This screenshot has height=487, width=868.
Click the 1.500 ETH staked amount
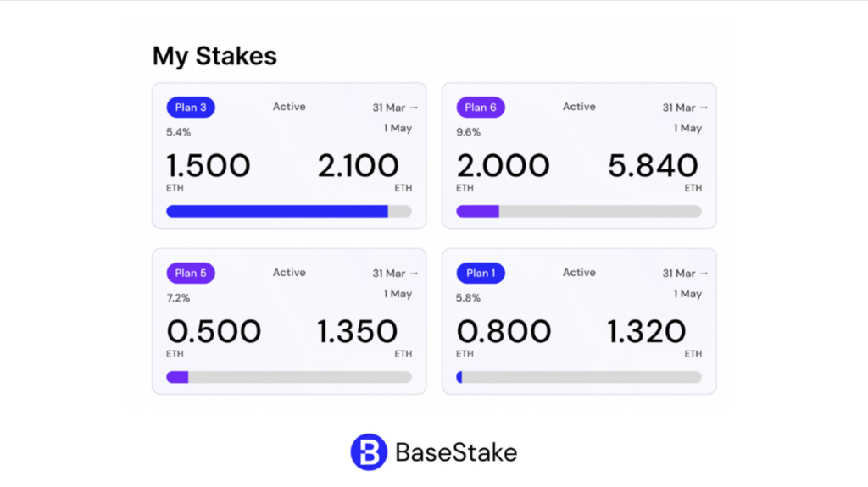(209, 166)
